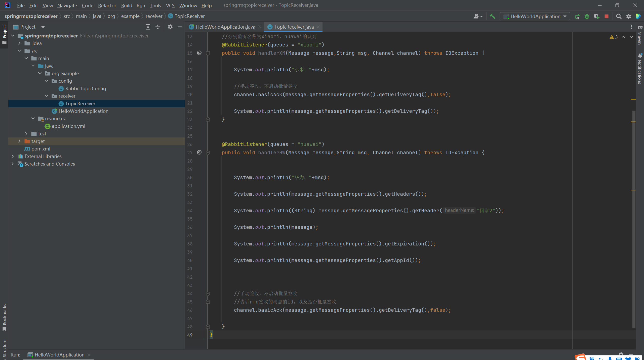The width and height of the screenshot is (644, 360).
Task: Toggle the Maven tool window on the right sidebar
Action: point(640,35)
